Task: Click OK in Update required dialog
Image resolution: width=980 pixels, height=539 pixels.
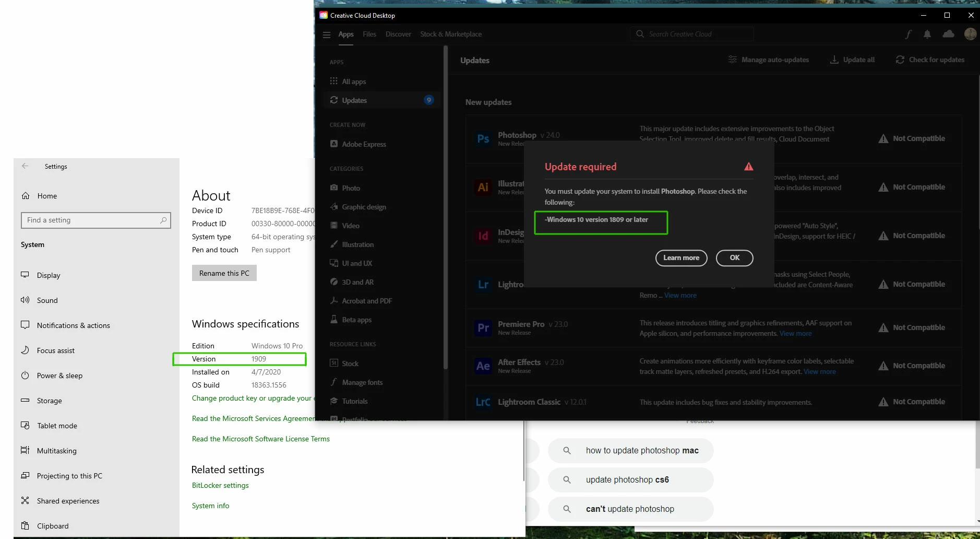Action: [x=734, y=258]
